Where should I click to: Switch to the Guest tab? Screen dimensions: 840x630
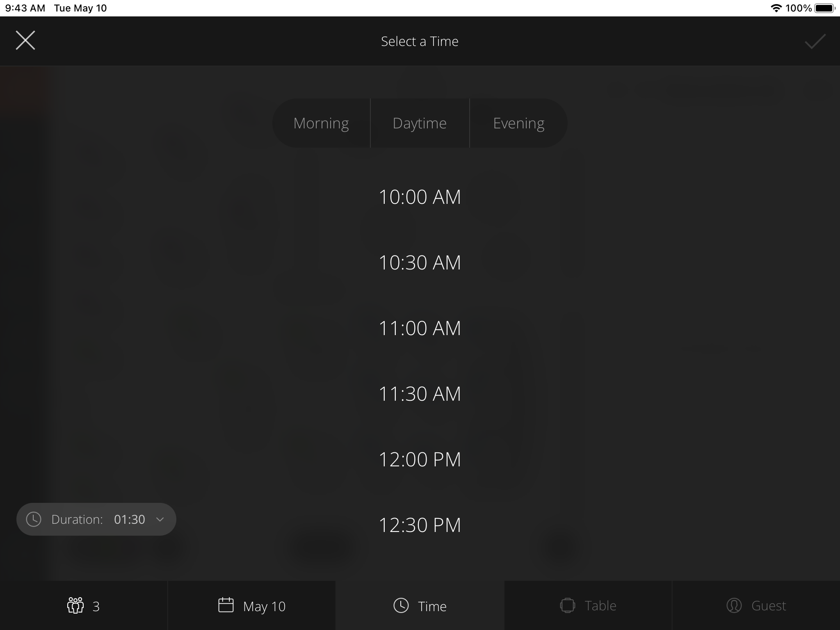[x=756, y=605]
